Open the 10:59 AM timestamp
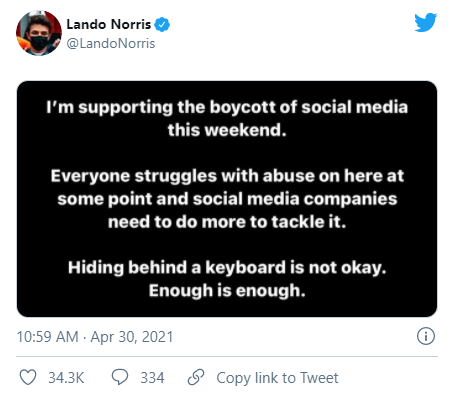 (47, 337)
